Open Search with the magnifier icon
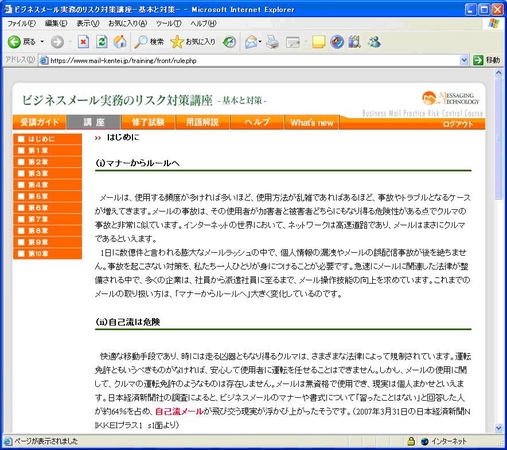Screen dimensions: 507x450 (140, 42)
